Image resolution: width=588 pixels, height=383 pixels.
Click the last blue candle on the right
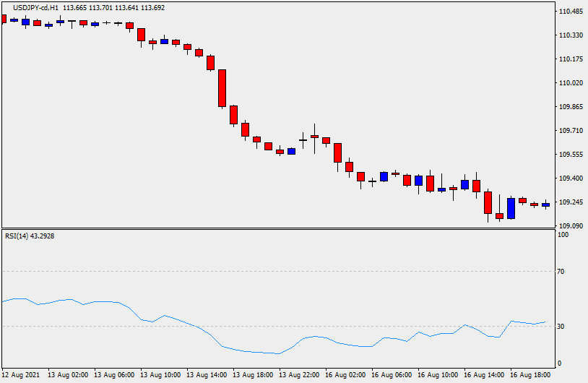[545, 205]
